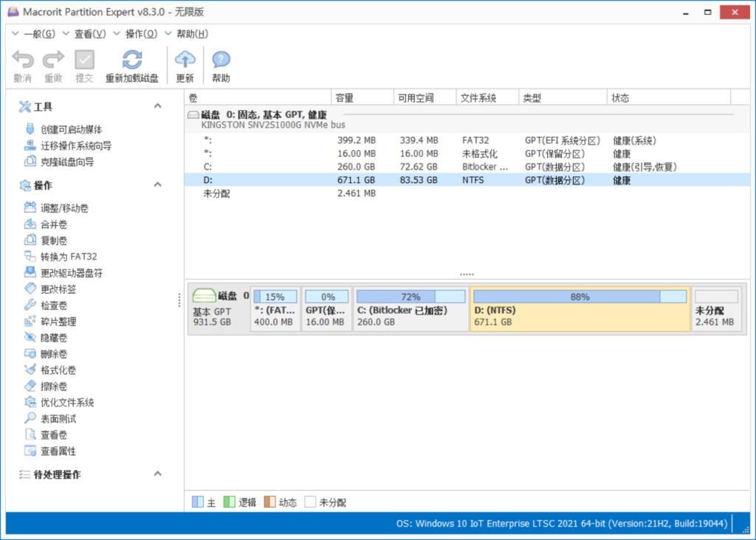Collapse the 工具 tools section
This screenshot has width=756, height=540.
(157, 106)
